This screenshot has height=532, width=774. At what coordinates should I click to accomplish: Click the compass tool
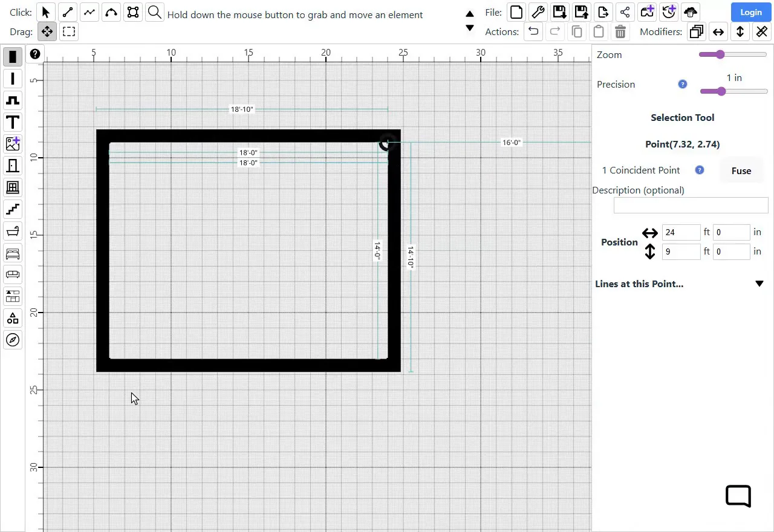[13, 340]
